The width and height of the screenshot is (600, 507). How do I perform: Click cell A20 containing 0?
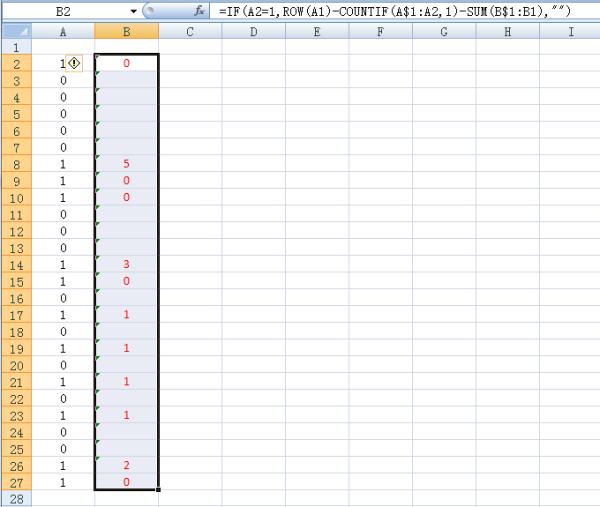pos(63,365)
